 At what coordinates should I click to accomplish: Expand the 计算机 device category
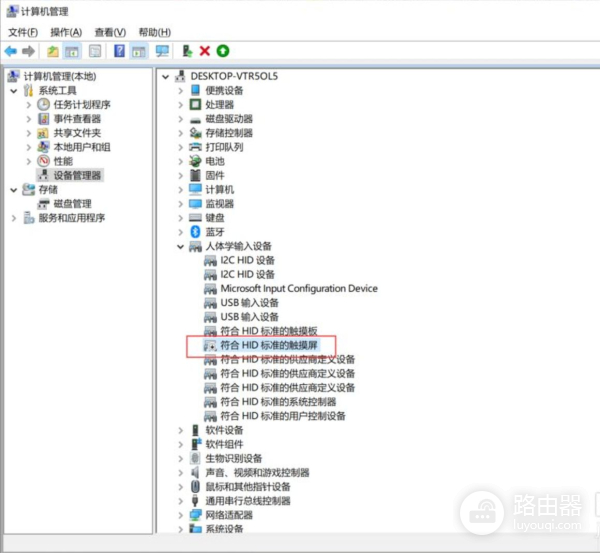180,189
